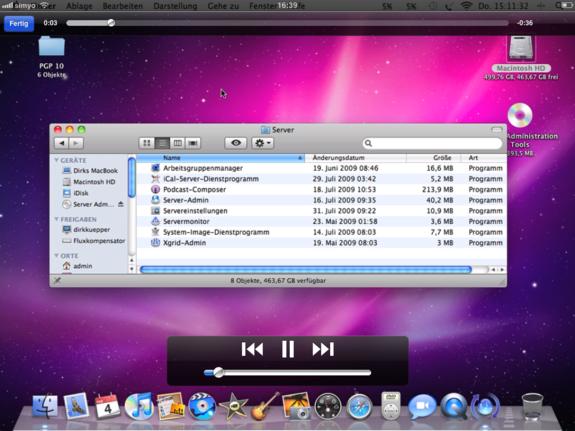Select dirkkuepper in sidebar

pyautogui.click(x=86, y=230)
